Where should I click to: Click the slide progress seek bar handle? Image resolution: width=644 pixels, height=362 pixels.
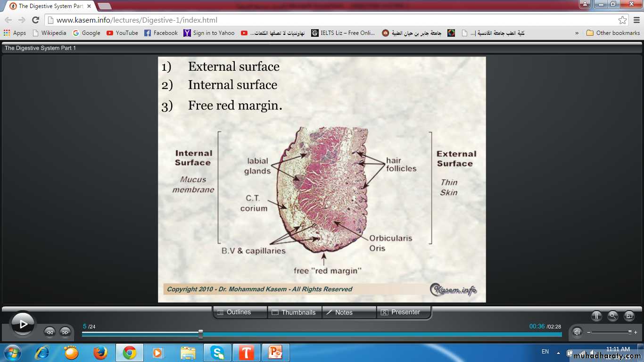(201, 334)
